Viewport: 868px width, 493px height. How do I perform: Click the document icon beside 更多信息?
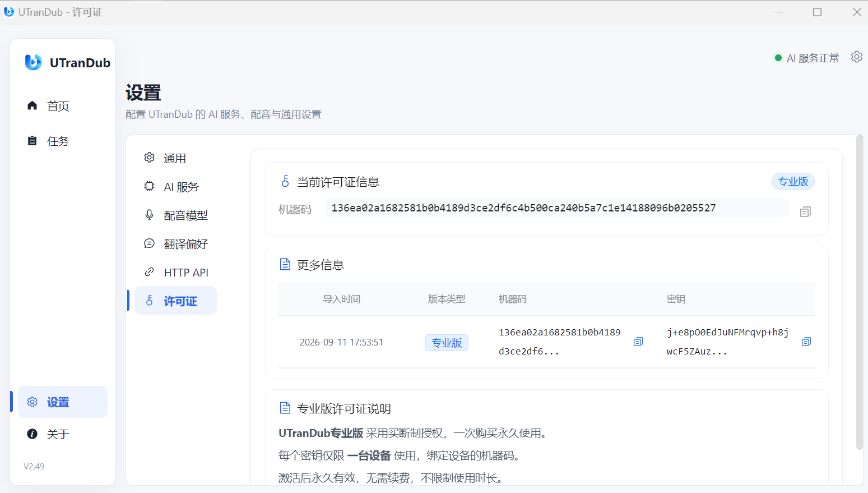285,264
